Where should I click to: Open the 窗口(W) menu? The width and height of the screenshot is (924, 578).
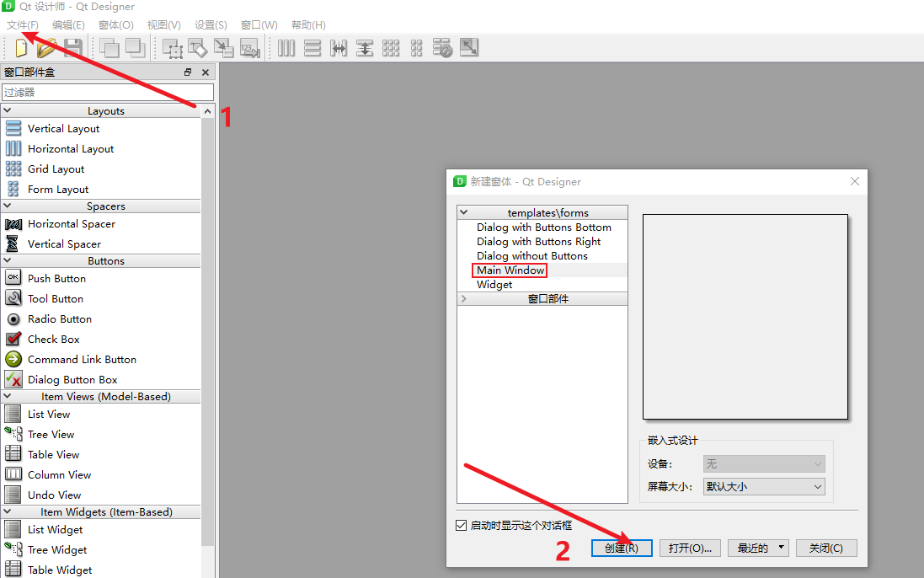coord(259,24)
